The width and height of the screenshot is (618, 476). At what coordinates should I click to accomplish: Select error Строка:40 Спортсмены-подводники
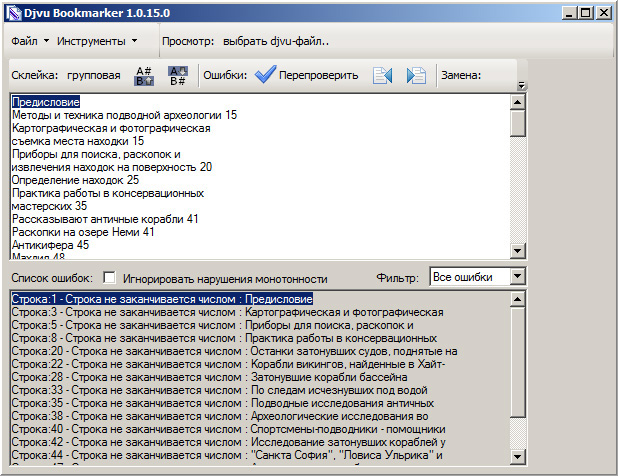pyautogui.click(x=229, y=429)
